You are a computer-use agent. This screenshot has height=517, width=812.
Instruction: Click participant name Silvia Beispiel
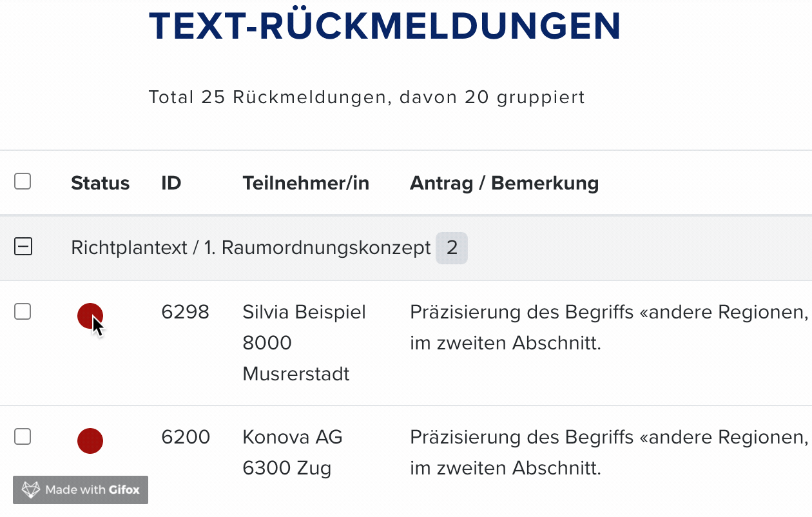pos(304,312)
